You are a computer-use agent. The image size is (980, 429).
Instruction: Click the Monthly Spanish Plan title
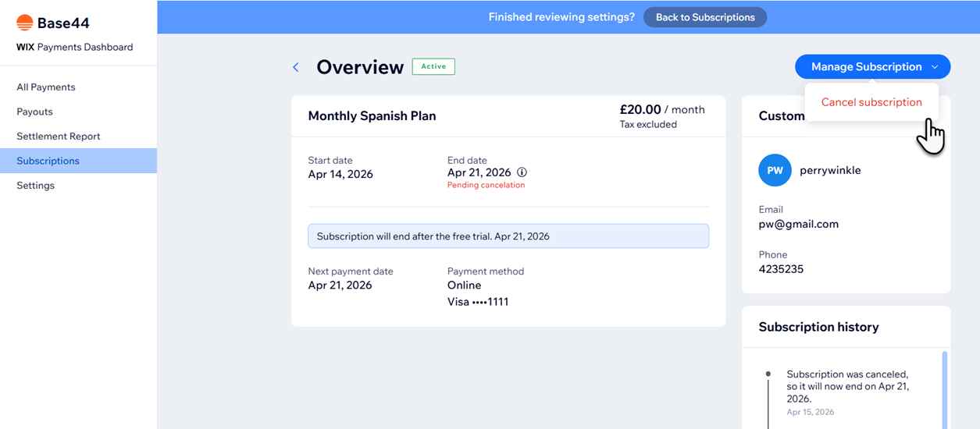pos(372,116)
